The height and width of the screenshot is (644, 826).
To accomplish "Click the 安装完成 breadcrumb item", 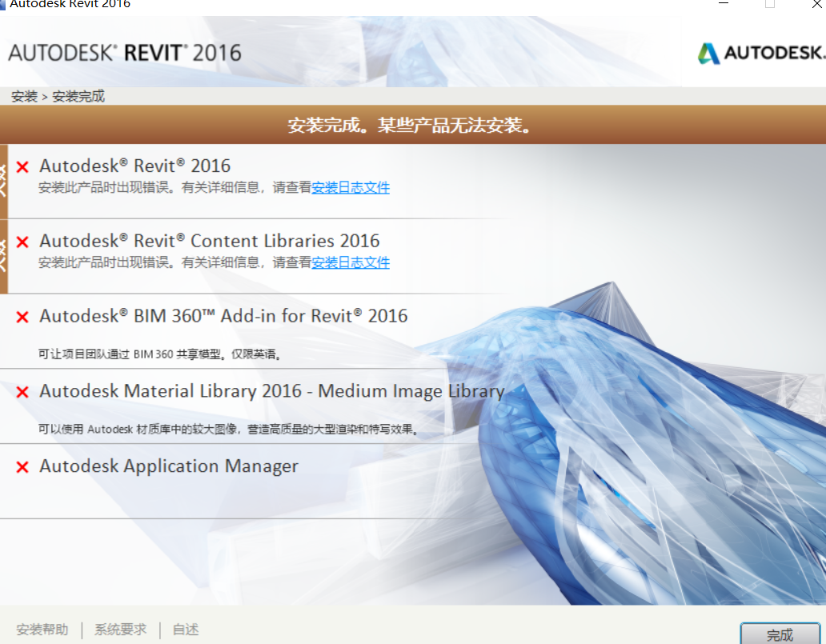I will click(78, 96).
